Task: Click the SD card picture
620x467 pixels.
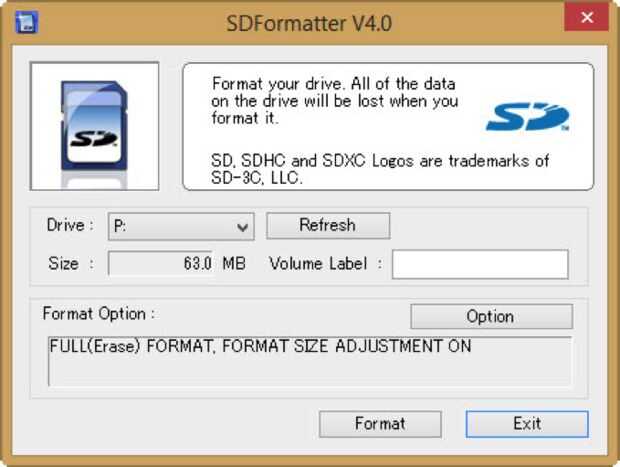Action: point(95,126)
